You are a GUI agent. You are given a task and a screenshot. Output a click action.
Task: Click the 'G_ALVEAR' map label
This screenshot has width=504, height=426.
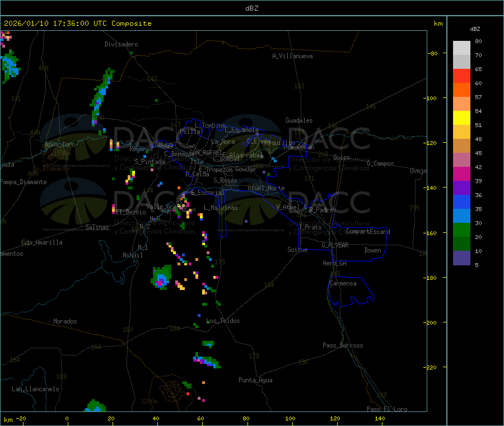click(335, 245)
